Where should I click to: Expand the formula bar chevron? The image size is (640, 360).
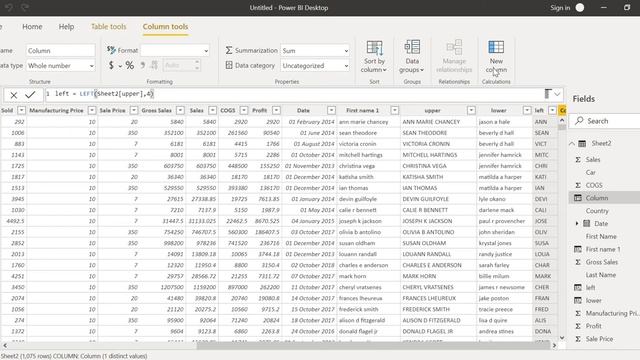557,94
